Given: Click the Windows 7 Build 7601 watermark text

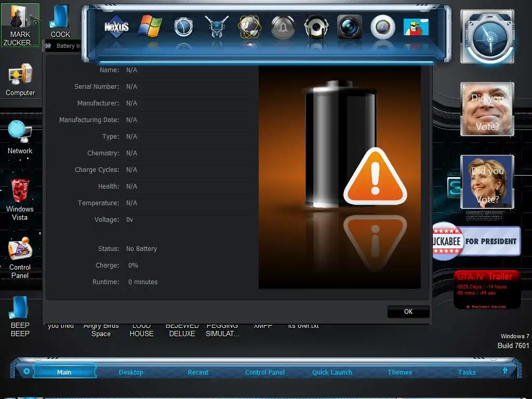Looking at the screenshot, I should [x=514, y=341].
